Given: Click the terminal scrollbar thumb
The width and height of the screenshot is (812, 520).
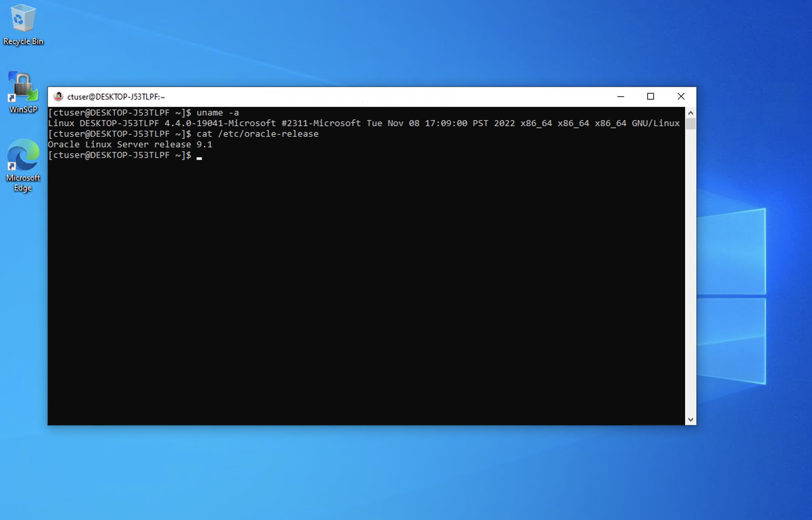Looking at the screenshot, I should tap(690, 123).
